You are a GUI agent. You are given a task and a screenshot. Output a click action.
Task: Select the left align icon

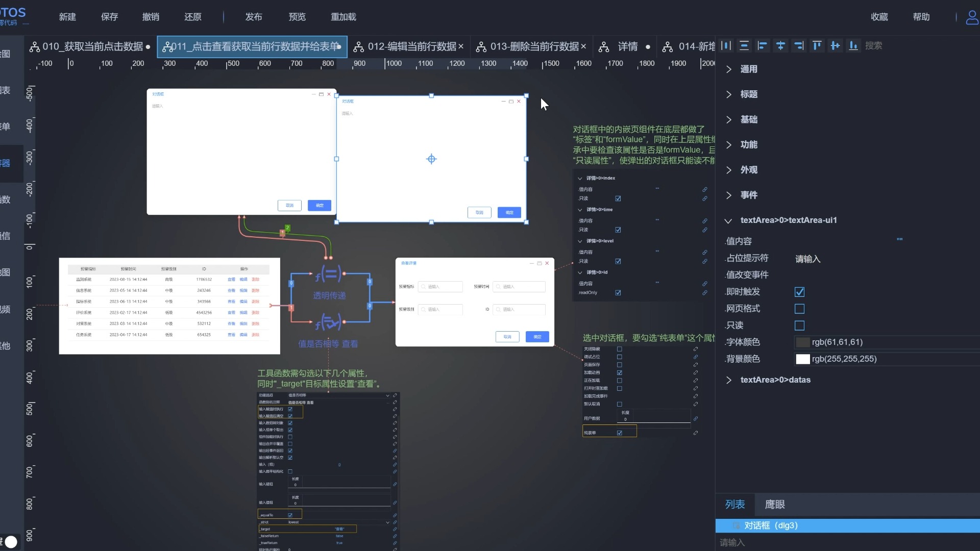762,45
